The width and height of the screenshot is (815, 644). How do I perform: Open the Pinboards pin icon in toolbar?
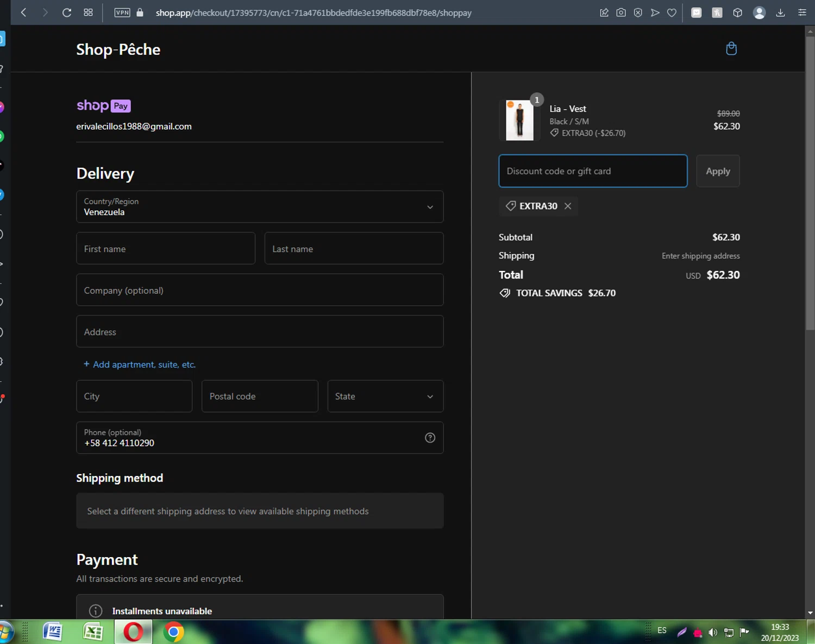[604, 12]
